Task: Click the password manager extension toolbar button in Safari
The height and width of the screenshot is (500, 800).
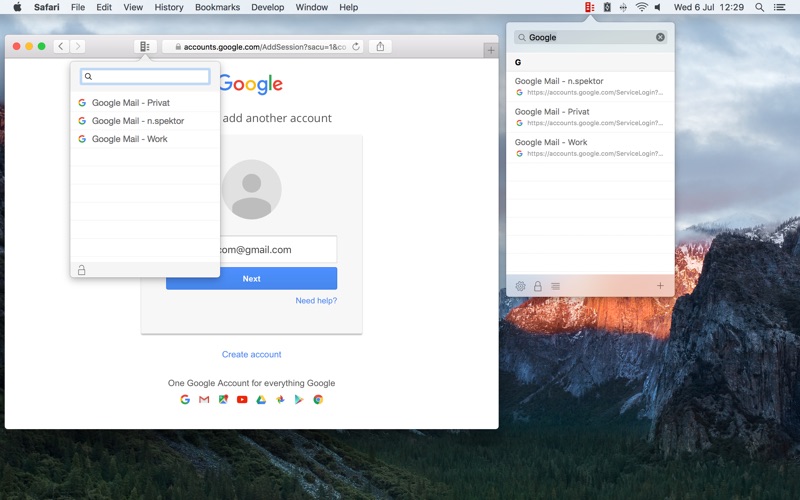Action: tap(145, 46)
